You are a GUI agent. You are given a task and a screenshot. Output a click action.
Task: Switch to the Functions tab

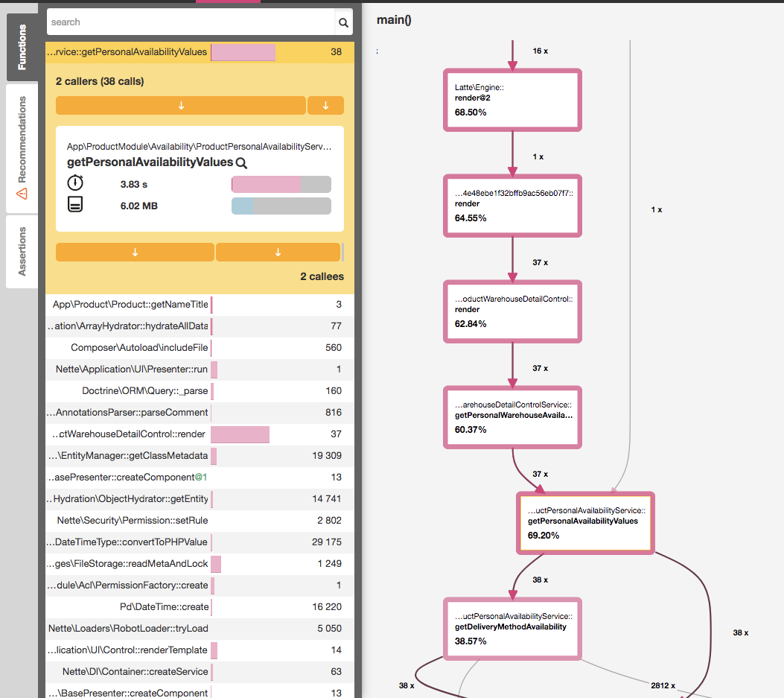click(22, 47)
